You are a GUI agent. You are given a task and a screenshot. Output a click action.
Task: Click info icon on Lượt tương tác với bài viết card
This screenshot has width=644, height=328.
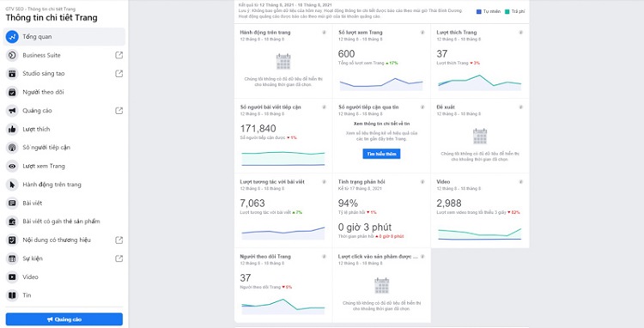pos(324,182)
